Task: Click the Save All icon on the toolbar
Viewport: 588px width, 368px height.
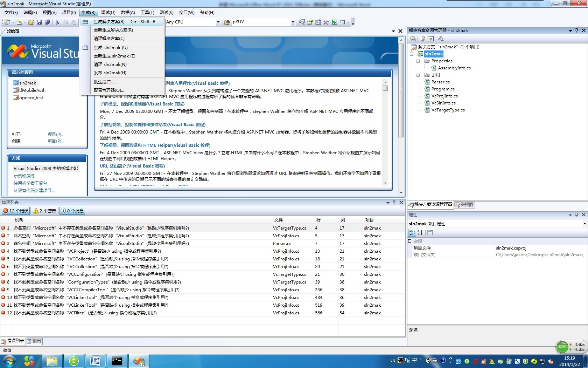Action: [x=47, y=22]
